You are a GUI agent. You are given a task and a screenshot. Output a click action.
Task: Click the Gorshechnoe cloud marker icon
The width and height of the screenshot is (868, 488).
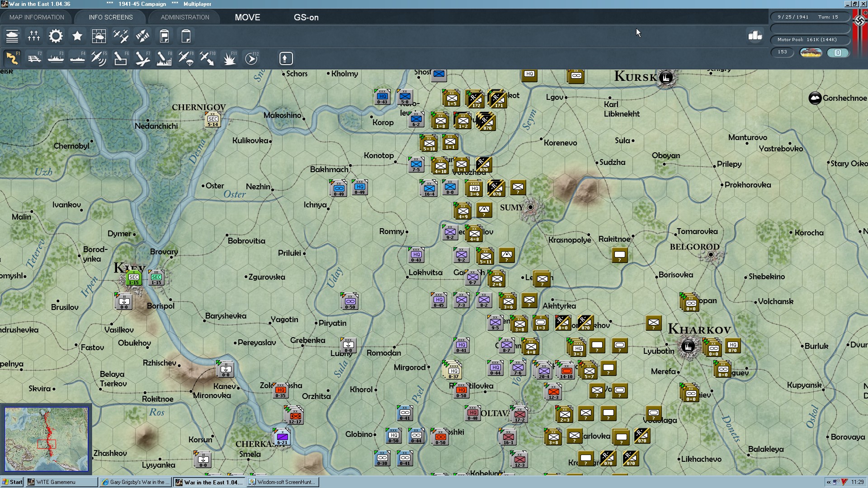(815, 98)
